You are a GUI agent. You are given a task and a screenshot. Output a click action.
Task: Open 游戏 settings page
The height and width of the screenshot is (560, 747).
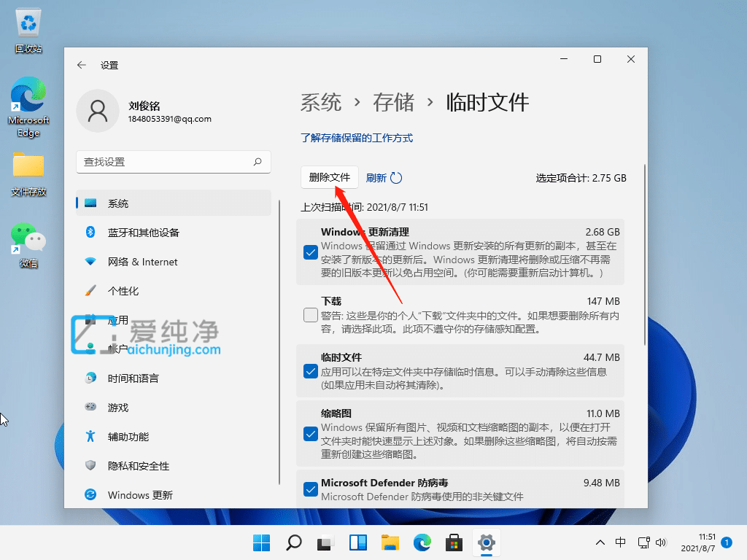click(174, 407)
